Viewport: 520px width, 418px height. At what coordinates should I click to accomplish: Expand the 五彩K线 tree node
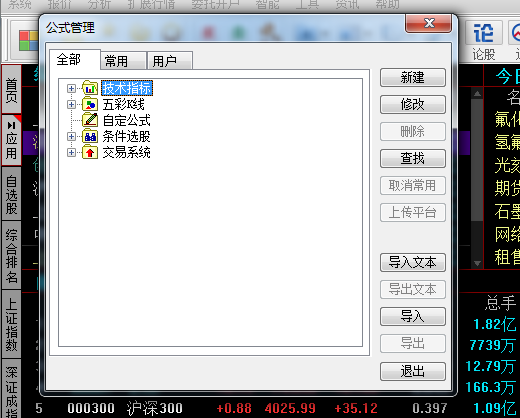[71, 104]
